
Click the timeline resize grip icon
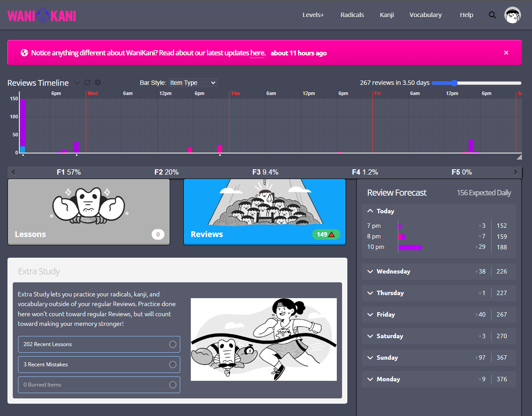point(519,157)
